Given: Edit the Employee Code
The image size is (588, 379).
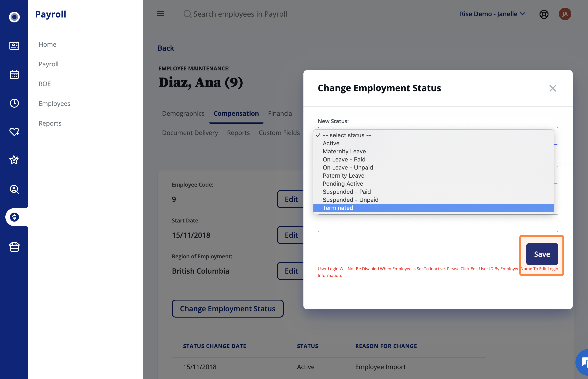Looking at the screenshot, I should [x=291, y=199].
